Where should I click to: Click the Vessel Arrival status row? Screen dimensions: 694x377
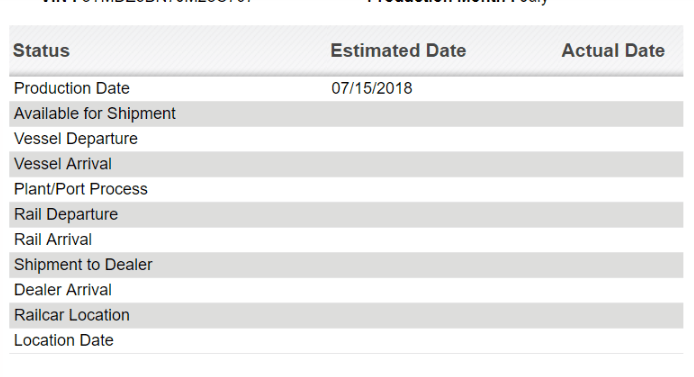tap(346, 164)
